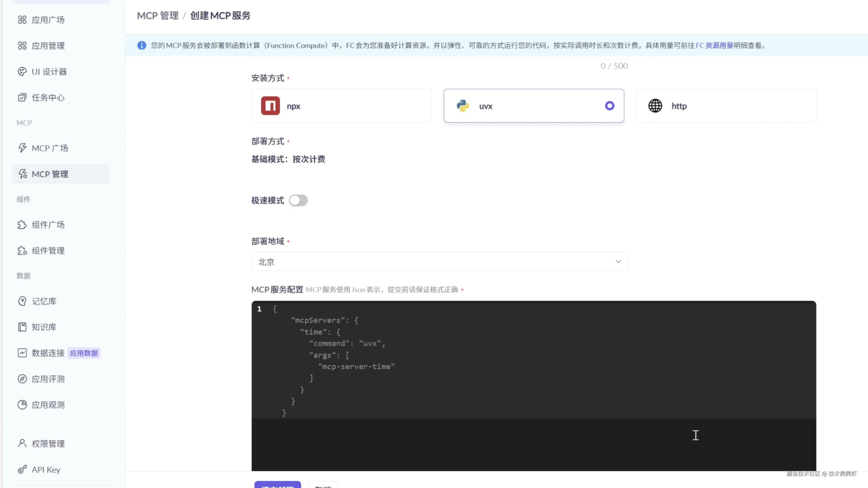Screen dimensions: 868x488
Task: Toggle the 极速模式 switch
Action: pos(298,200)
